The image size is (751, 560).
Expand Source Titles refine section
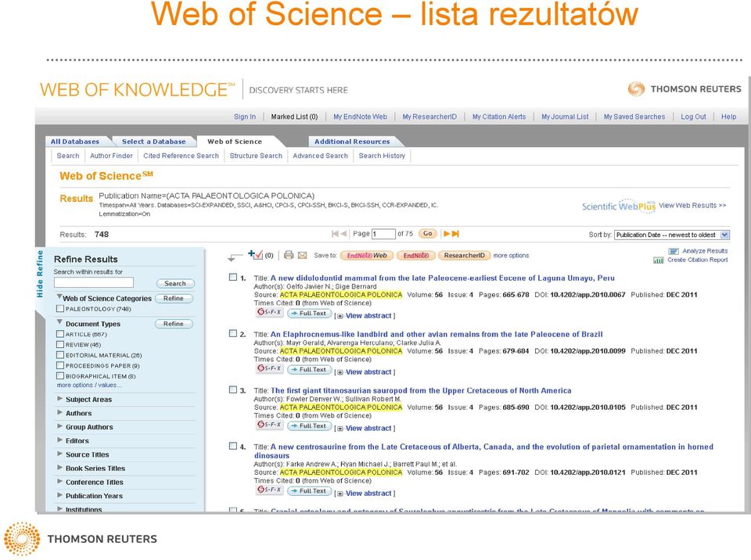click(59, 454)
